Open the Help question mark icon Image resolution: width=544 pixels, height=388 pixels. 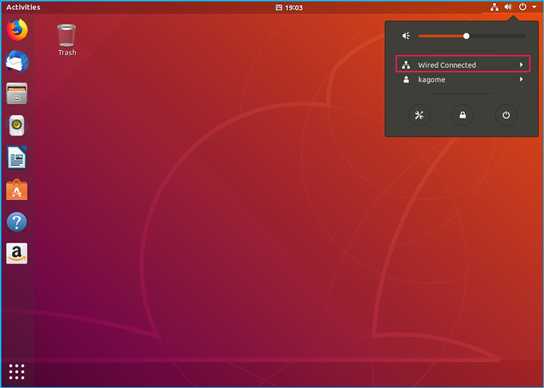pyautogui.click(x=17, y=222)
